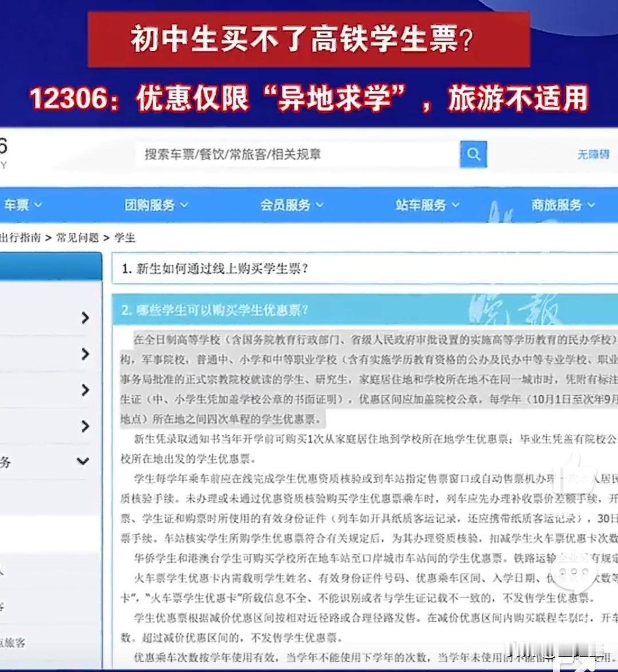Click the chevron beside 会员服务
The width and height of the screenshot is (618, 672).
(x=319, y=205)
